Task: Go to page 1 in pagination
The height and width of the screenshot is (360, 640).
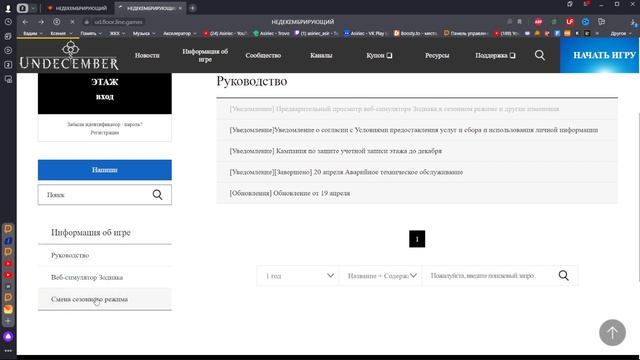Action: pyautogui.click(x=417, y=239)
